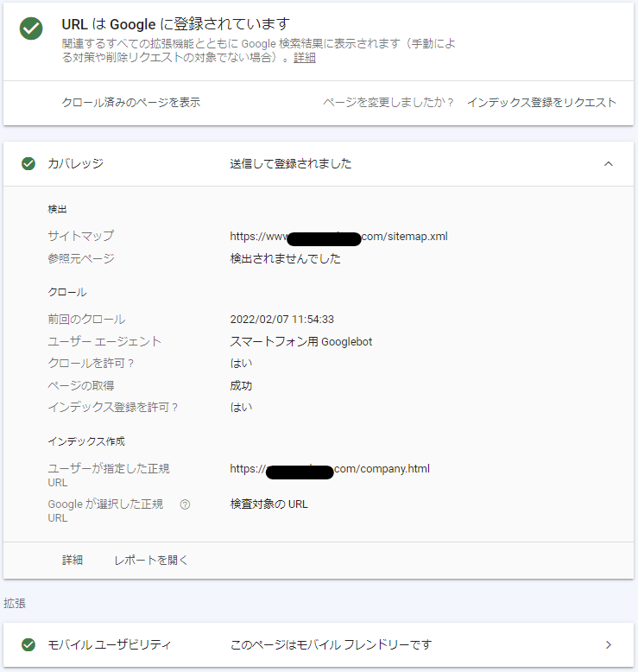Click the 成功 page fetch value
638x672 pixels.
click(x=241, y=386)
